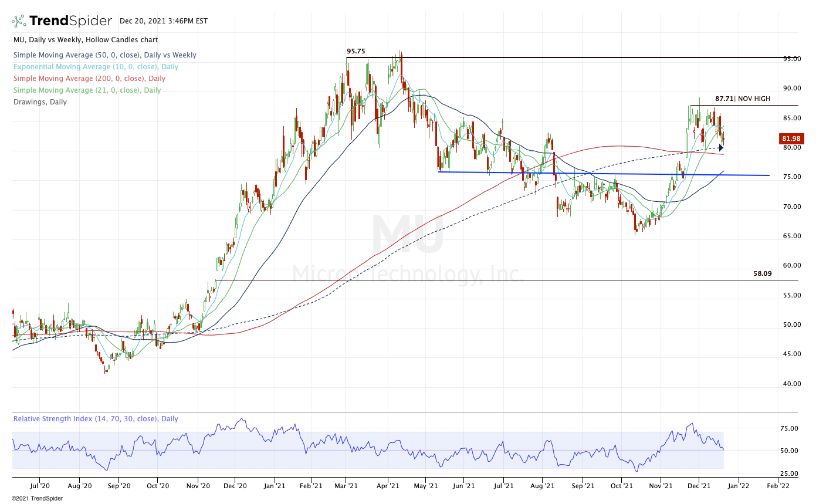The height and width of the screenshot is (504, 816).
Task: Click the MU watermark in chart center
Action: [x=408, y=235]
